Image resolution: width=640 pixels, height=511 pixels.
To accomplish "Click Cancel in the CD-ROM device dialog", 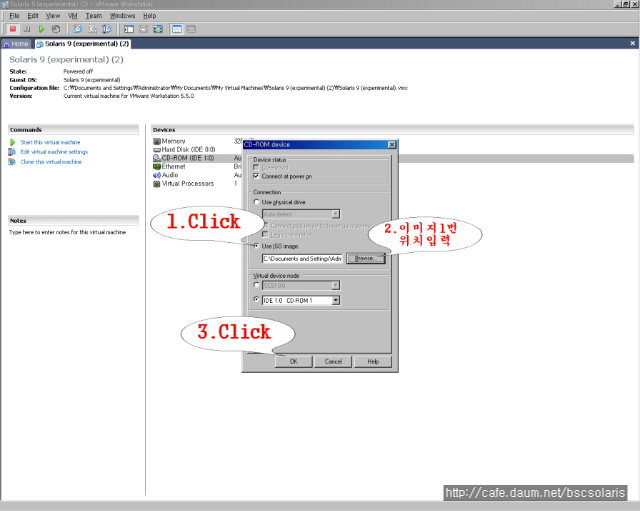I will click(333, 362).
